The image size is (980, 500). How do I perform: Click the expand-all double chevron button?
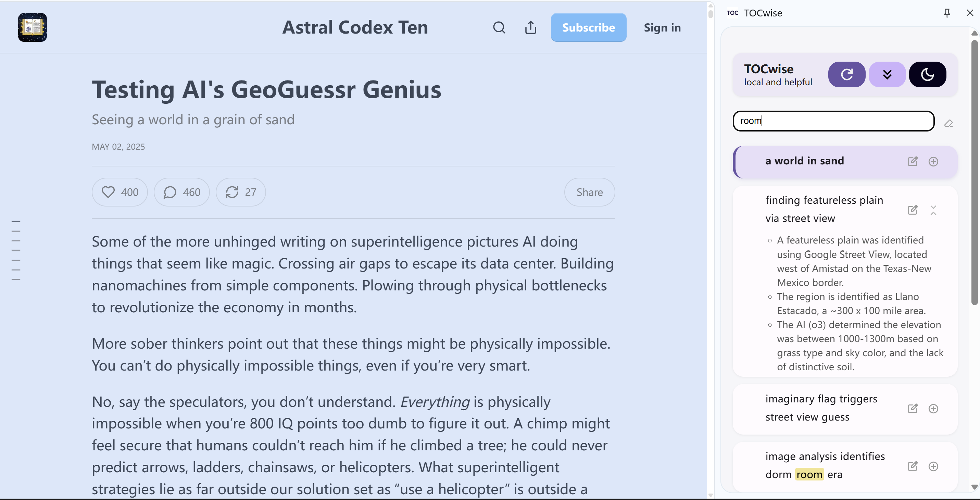887,74
